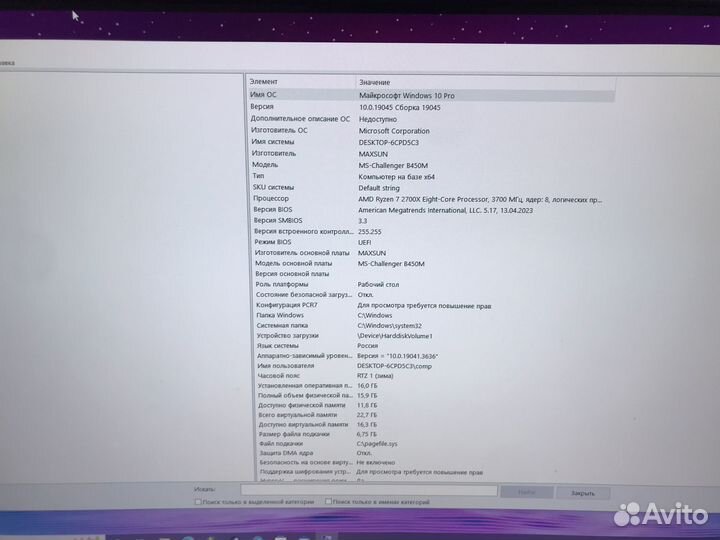Select value '16,3 ГБ' available virtual memory
The width and height of the screenshot is (720, 540).
pyautogui.click(x=367, y=425)
